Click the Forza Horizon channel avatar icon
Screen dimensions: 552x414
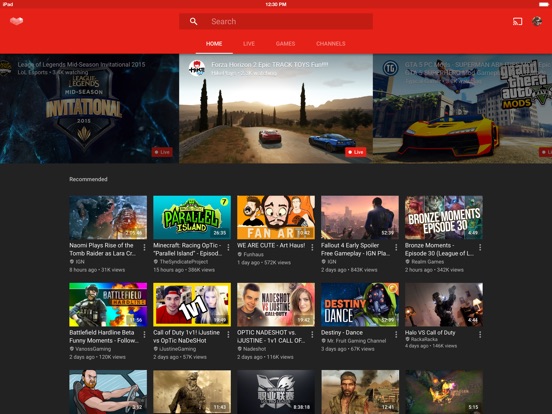[197, 68]
